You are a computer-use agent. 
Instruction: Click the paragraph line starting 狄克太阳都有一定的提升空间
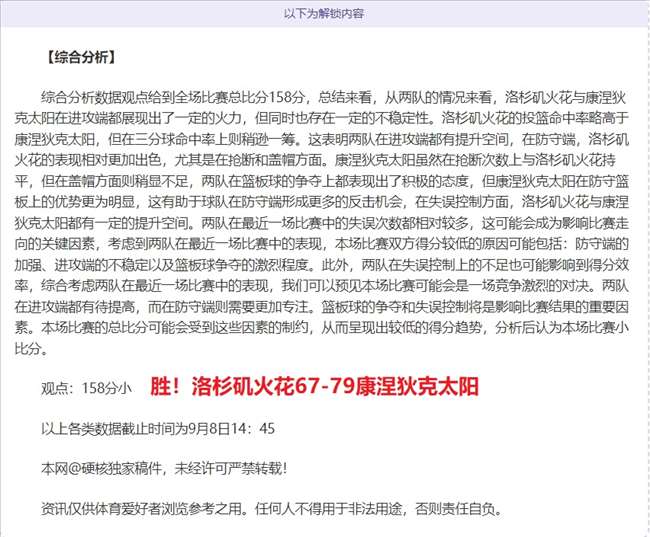click(x=322, y=224)
